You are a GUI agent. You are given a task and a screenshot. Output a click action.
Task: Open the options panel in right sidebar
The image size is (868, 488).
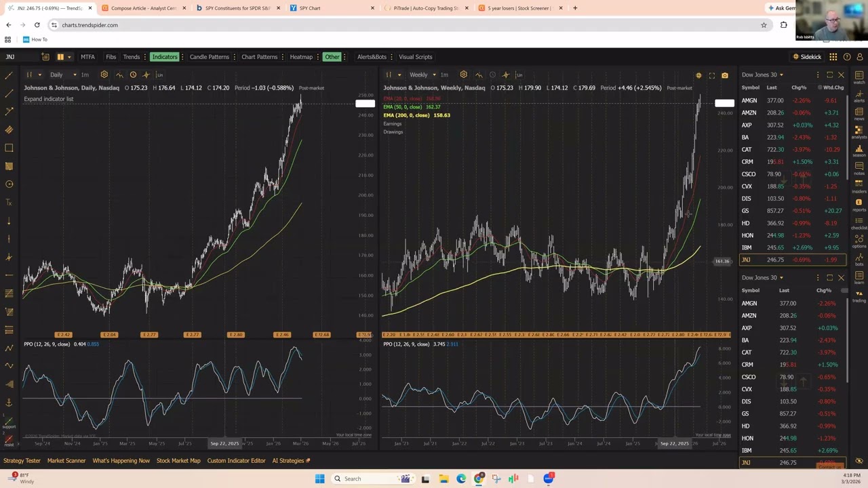pos(859,242)
